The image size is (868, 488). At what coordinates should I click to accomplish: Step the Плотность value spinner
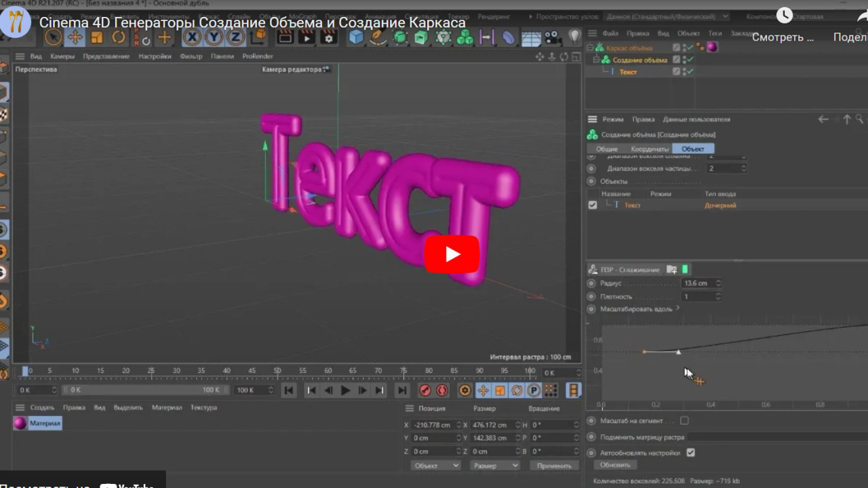click(x=718, y=296)
